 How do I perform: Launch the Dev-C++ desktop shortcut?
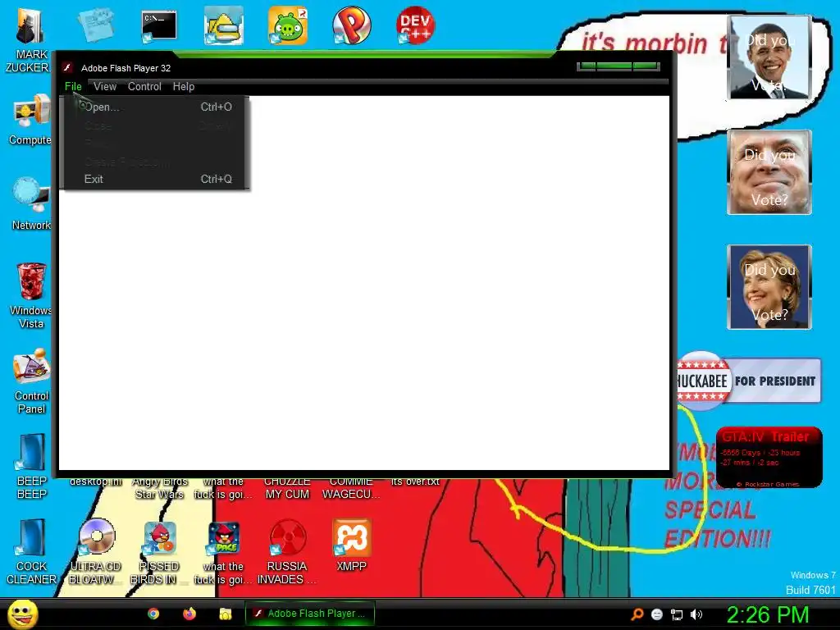pos(415,25)
